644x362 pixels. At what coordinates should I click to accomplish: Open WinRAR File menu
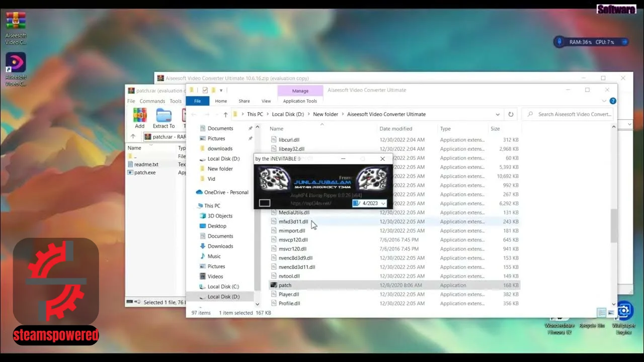pos(131,101)
